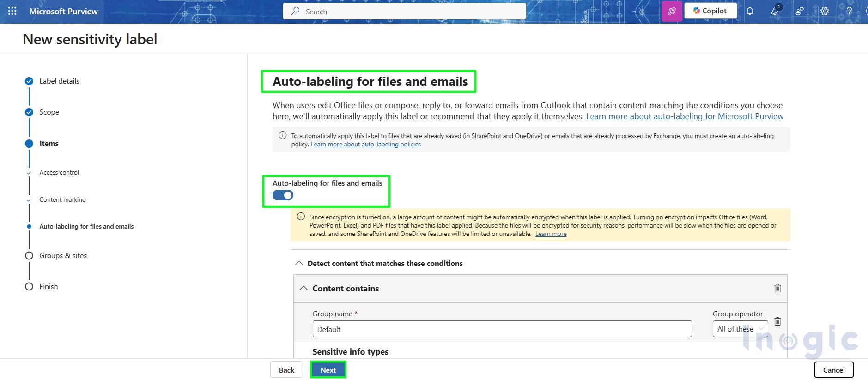The width and height of the screenshot is (868, 380).
Task: Click the Search box
Action: (404, 11)
